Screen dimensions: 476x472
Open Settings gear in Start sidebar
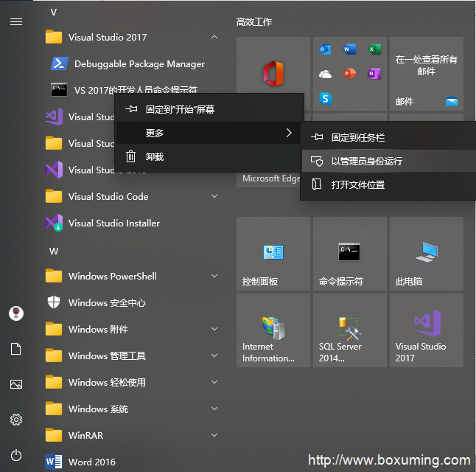[16, 420]
